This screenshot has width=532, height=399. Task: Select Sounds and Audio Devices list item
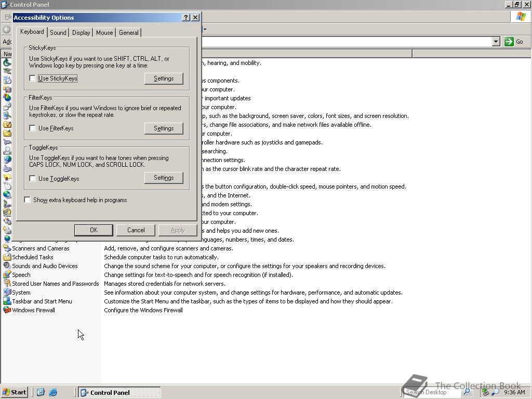(x=45, y=266)
